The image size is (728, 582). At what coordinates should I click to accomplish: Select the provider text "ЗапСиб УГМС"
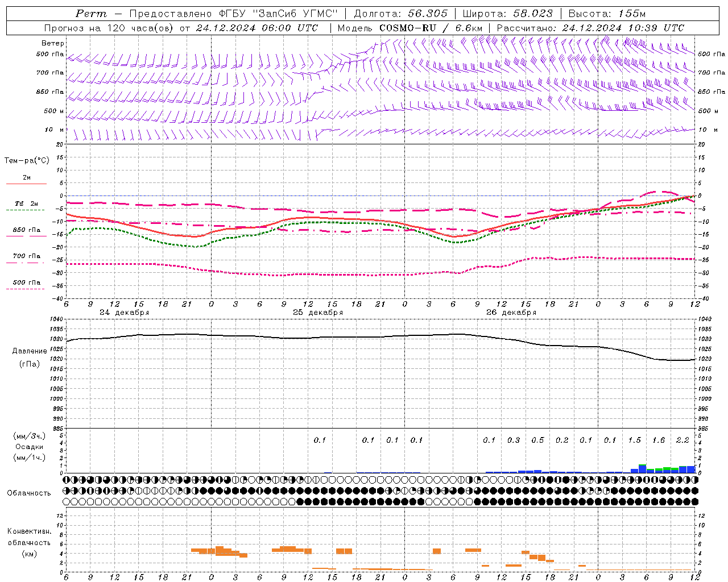(295, 14)
